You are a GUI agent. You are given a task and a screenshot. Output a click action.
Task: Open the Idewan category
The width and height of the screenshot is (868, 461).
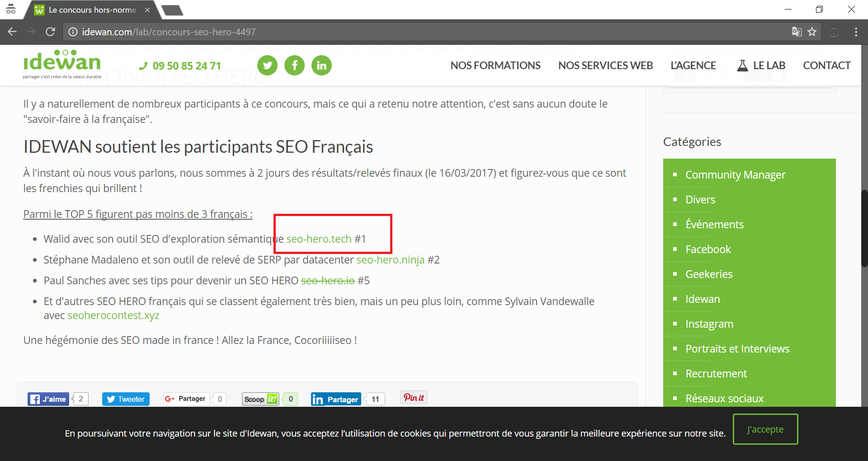(x=703, y=299)
